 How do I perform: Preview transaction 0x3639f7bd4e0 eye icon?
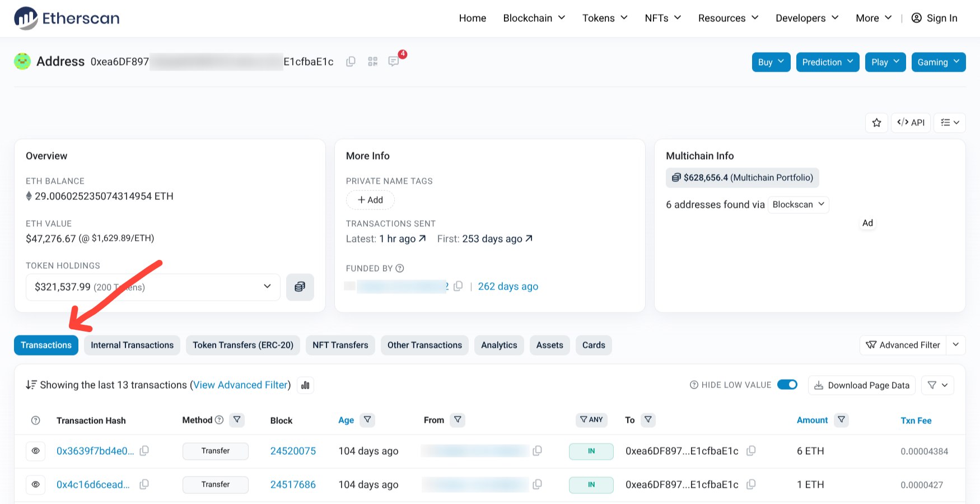(x=36, y=451)
